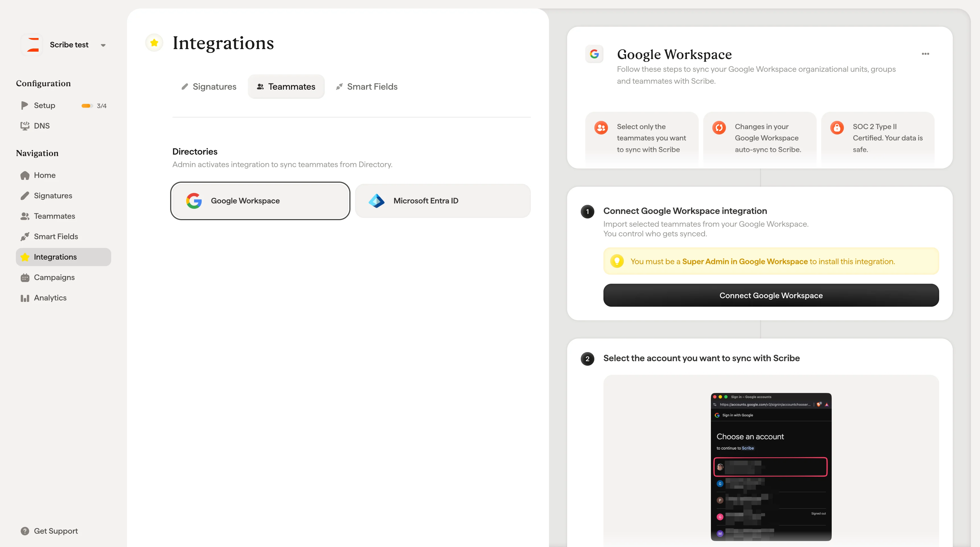Click the Directories section heading

click(195, 152)
